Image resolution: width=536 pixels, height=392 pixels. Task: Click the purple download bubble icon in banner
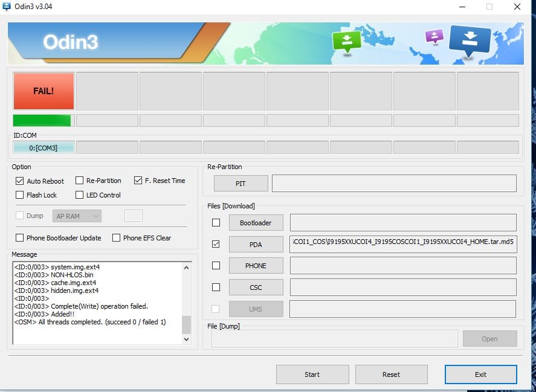tap(434, 36)
